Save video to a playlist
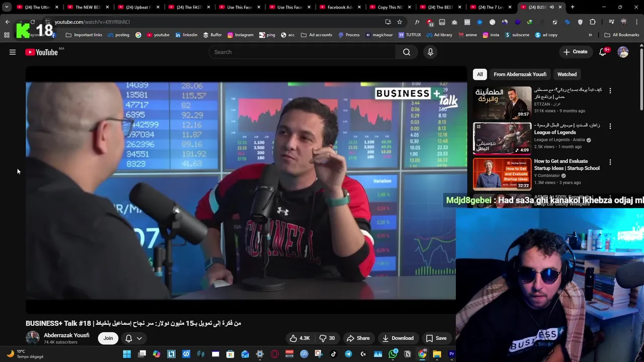This screenshot has height=362, width=644. point(436,338)
